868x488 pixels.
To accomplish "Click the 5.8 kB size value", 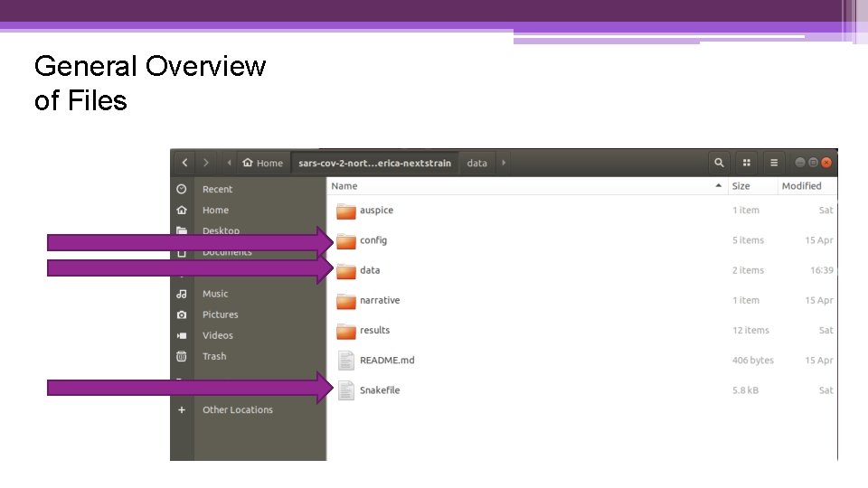I will (x=745, y=390).
